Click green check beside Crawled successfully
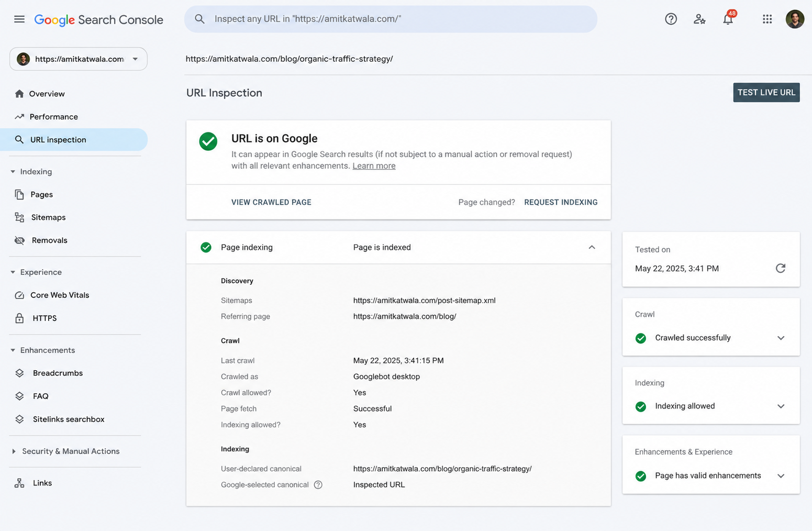The image size is (812, 531). point(641,338)
